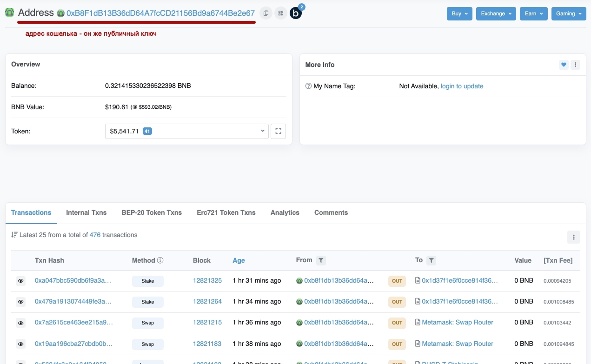Click the fee value 0.00103442

point(557,323)
